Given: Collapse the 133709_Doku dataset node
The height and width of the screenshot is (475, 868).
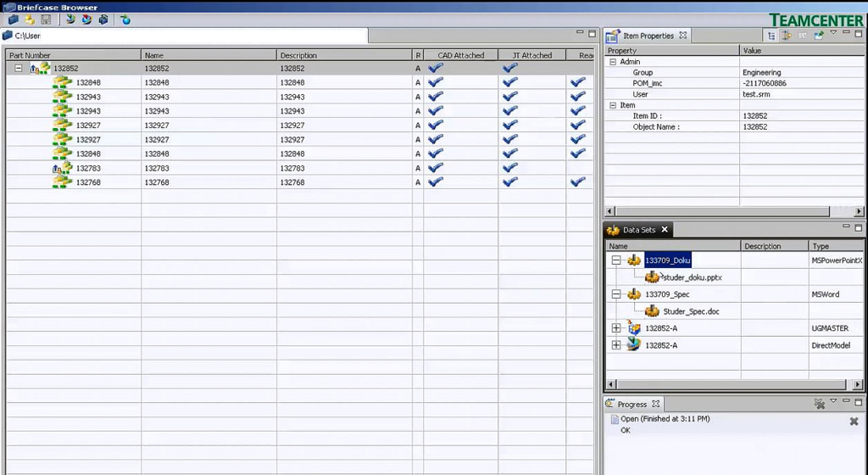Looking at the screenshot, I should pos(616,260).
